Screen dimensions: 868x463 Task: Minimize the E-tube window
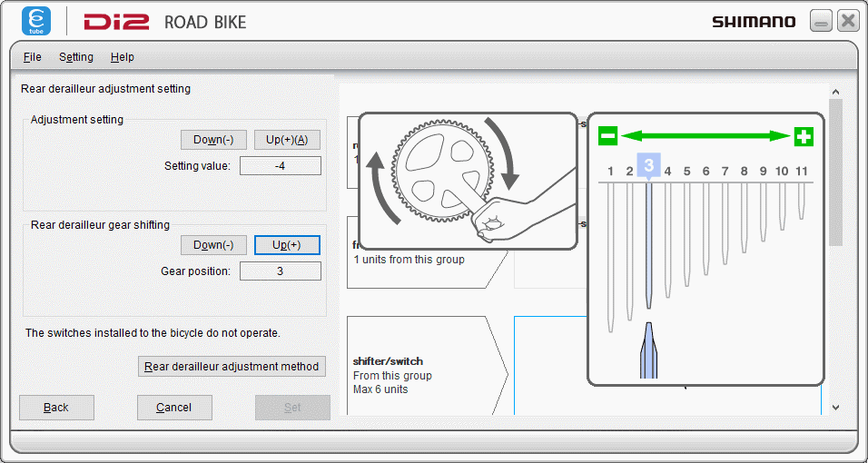821,22
